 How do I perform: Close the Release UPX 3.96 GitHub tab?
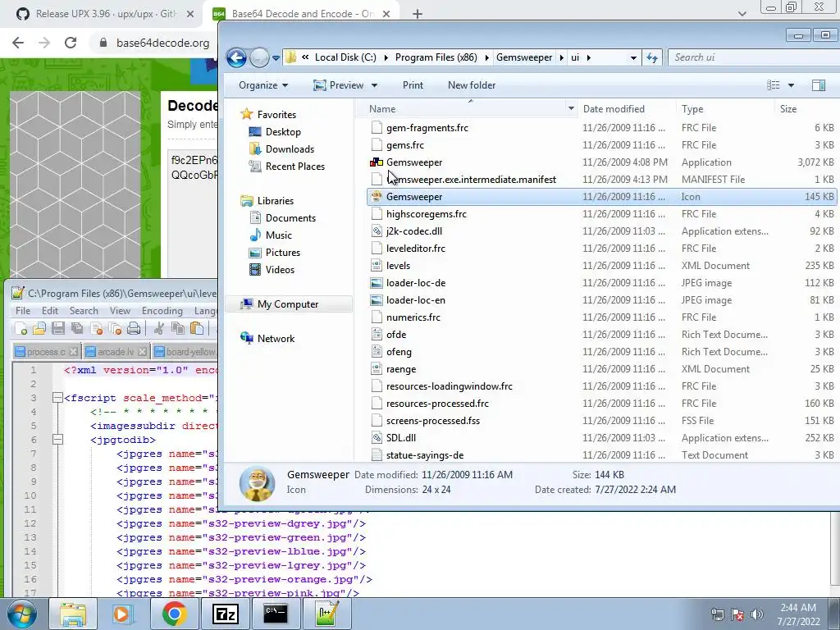(190, 14)
